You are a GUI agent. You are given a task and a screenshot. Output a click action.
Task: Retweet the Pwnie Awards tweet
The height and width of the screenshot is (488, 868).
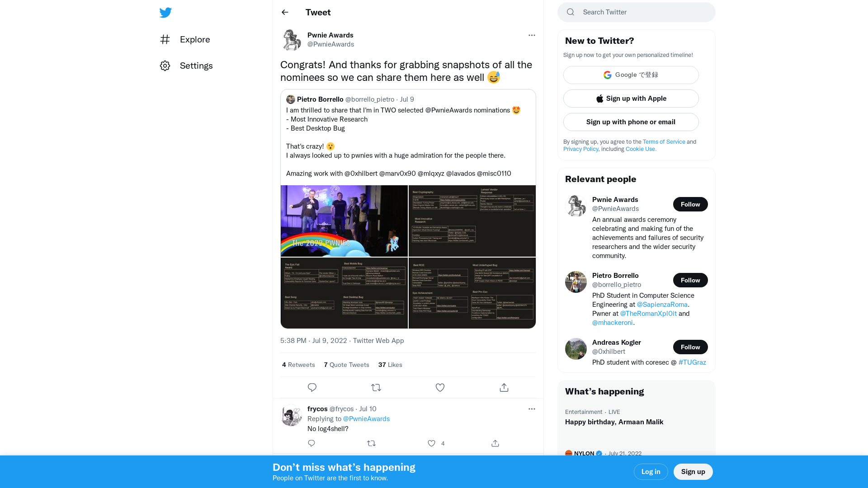[x=376, y=388]
